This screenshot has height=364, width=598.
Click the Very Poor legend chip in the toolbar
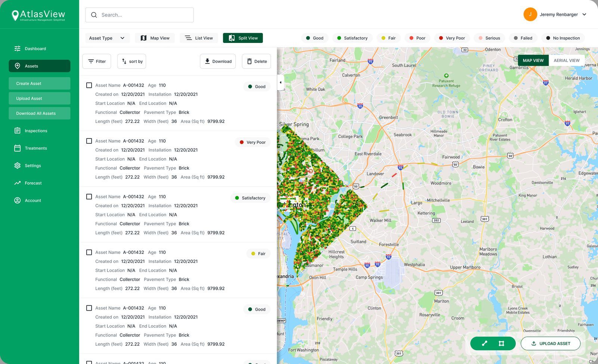pos(452,38)
